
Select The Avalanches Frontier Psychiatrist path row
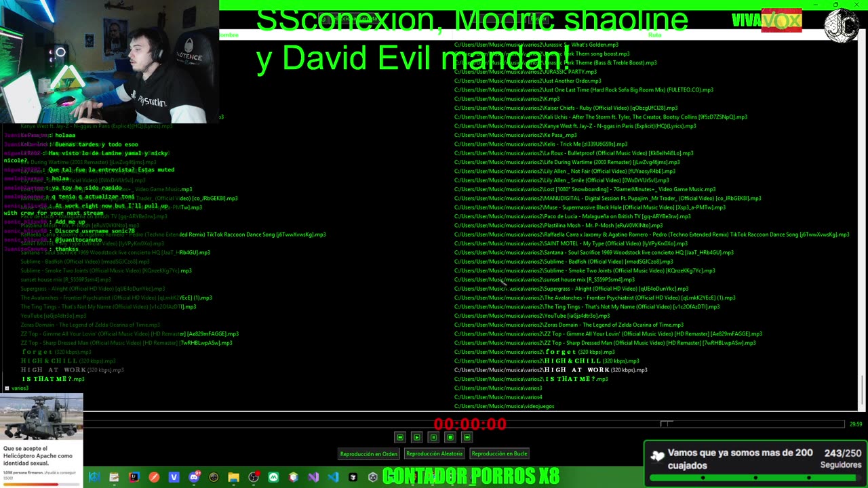(594, 298)
